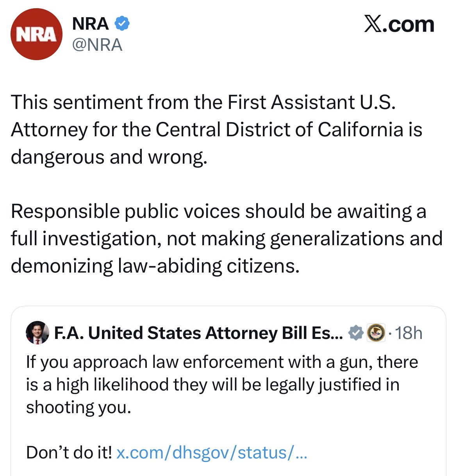Open the NRA display name
Image resolution: width=457 pixels, height=476 pixels.
[91, 24]
